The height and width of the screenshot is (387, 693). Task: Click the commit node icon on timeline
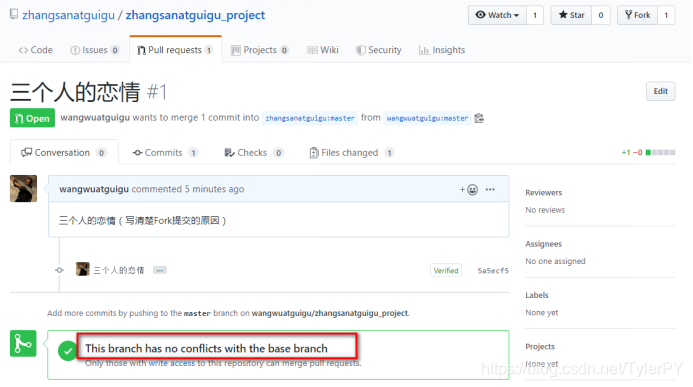pos(60,270)
